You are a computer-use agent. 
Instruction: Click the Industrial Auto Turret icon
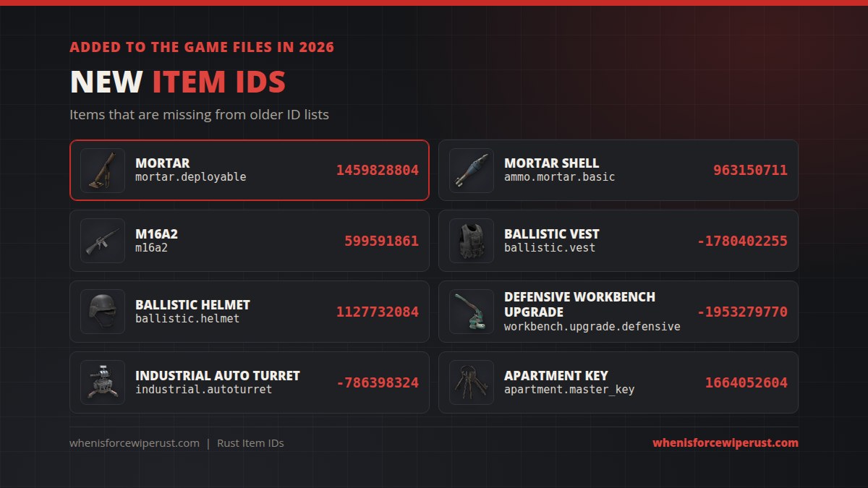pos(103,382)
